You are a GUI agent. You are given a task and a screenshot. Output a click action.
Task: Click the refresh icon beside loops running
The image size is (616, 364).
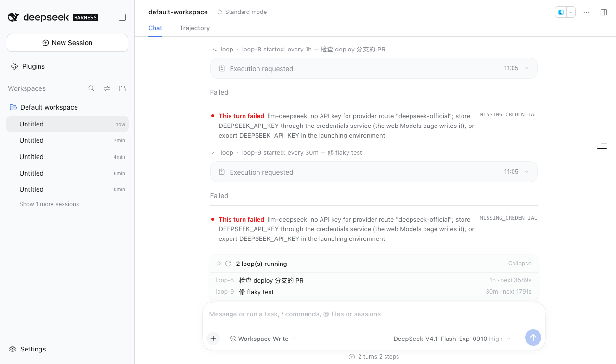(x=228, y=264)
